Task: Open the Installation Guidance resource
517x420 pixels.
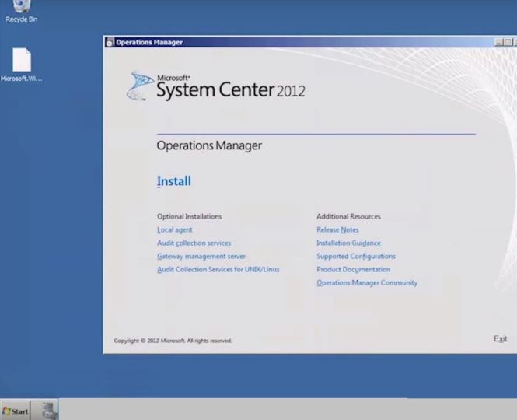Action: tap(348, 243)
